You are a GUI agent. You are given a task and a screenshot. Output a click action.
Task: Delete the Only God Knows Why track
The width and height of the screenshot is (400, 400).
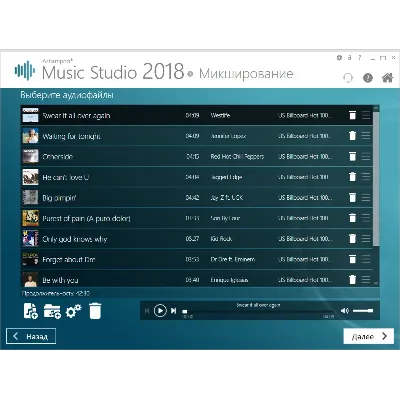(x=352, y=239)
